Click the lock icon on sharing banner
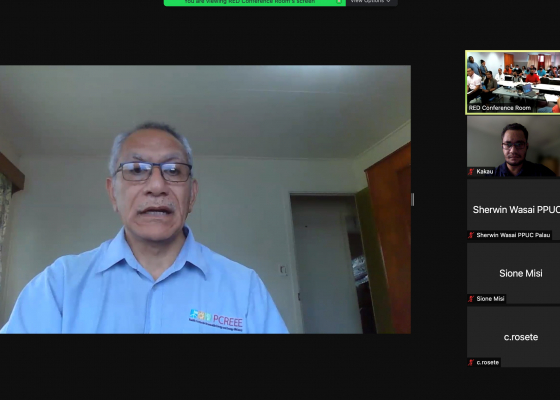Viewport: 560px width, 400px height. [x=339, y=2]
